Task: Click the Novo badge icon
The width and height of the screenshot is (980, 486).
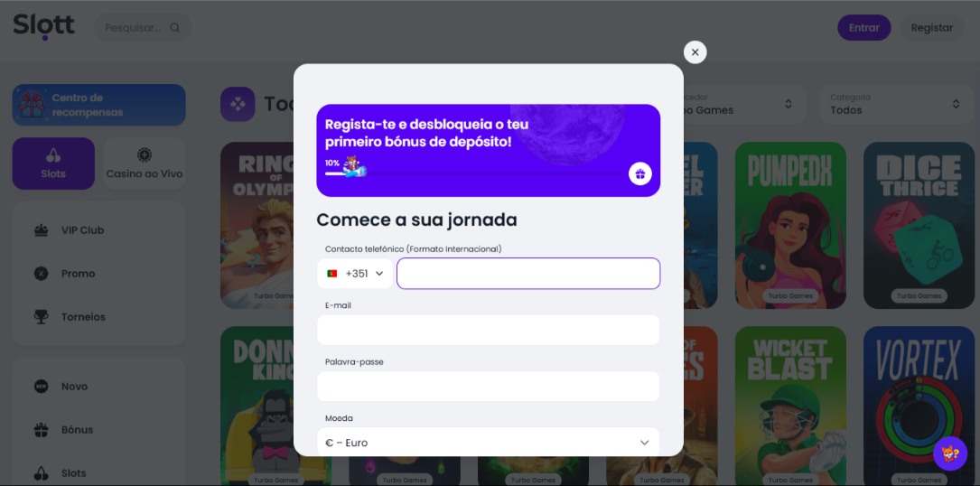Action: coord(42,387)
